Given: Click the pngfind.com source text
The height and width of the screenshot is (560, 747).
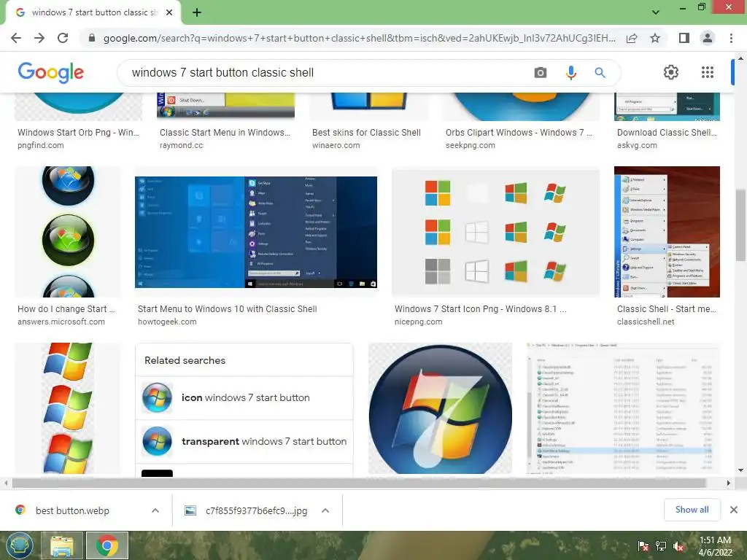Looking at the screenshot, I should pyautogui.click(x=41, y=145).
